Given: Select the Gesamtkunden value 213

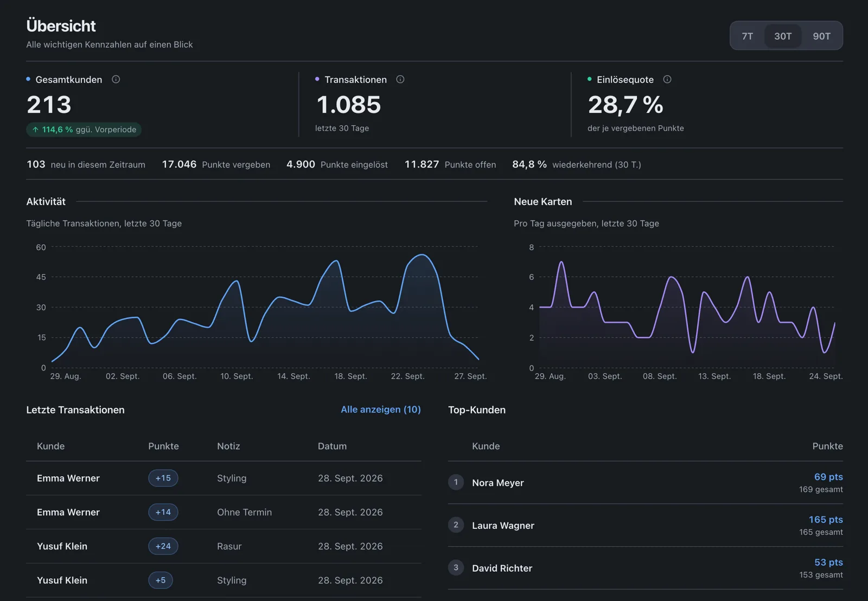Looking at the screenshot, I should click(x=49, y=105).
